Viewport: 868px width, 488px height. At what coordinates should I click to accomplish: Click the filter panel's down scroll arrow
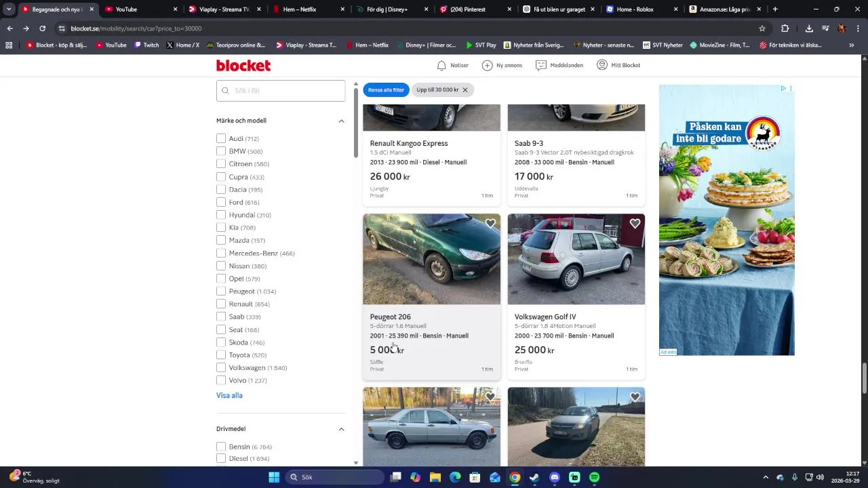pyautogui.click(x=356, y=463)
